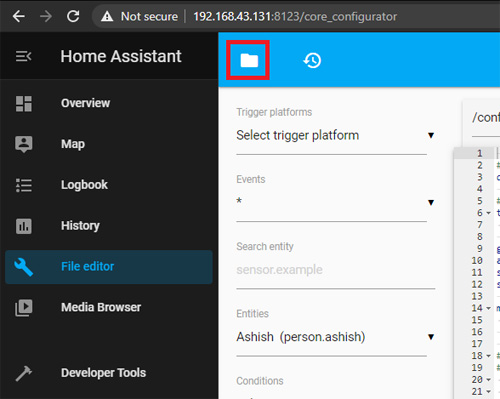500x399 pixels.
Task: Open the file history clock icon
Action: click(x=312, y=60)
